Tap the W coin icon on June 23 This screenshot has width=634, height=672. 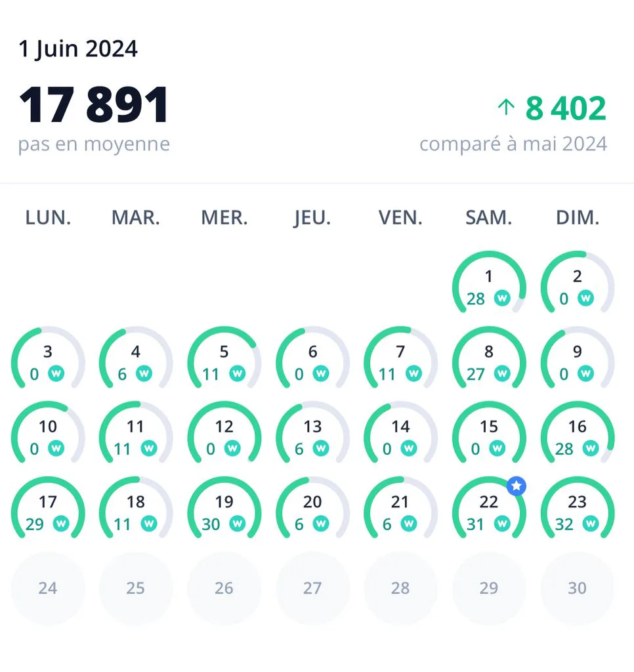tap(590, 523)
